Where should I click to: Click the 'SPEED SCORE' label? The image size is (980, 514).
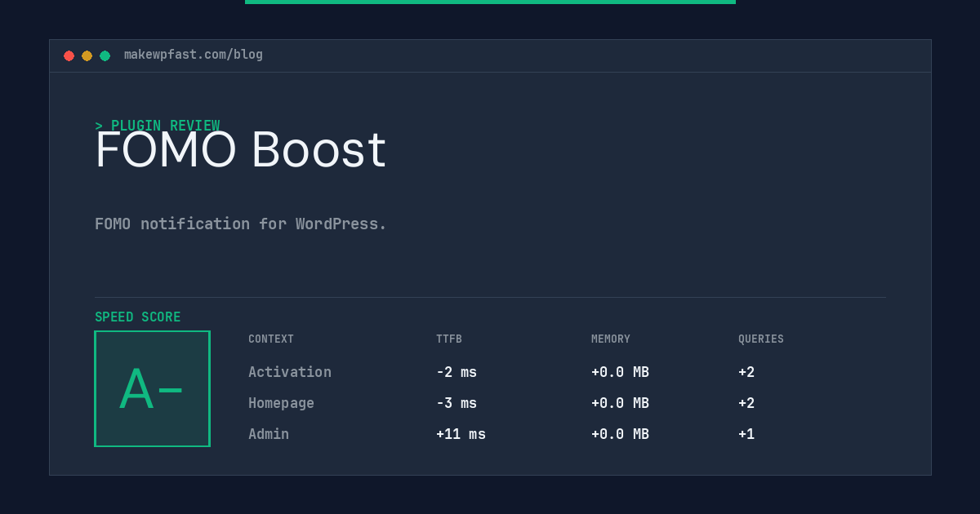(x=138, y=317)
